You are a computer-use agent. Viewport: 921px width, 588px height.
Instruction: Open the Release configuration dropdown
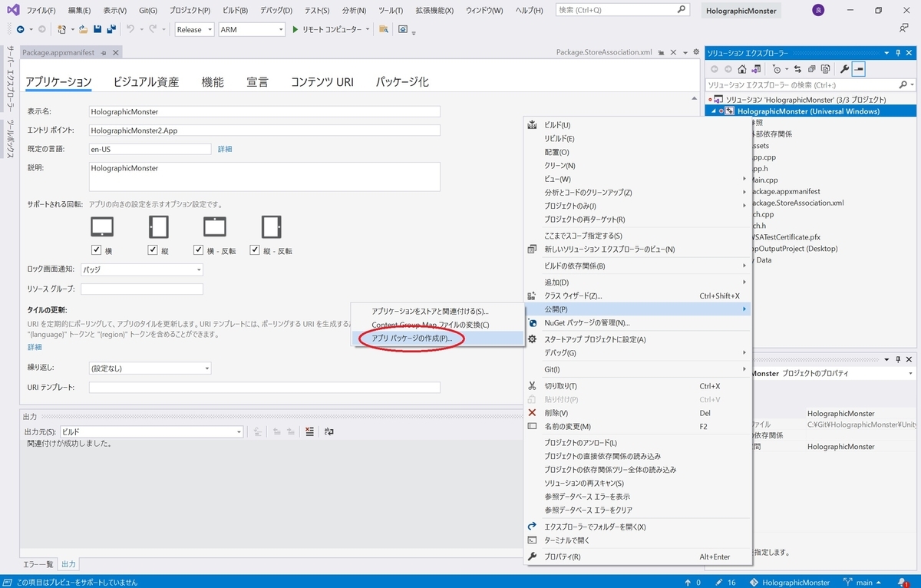193,29
